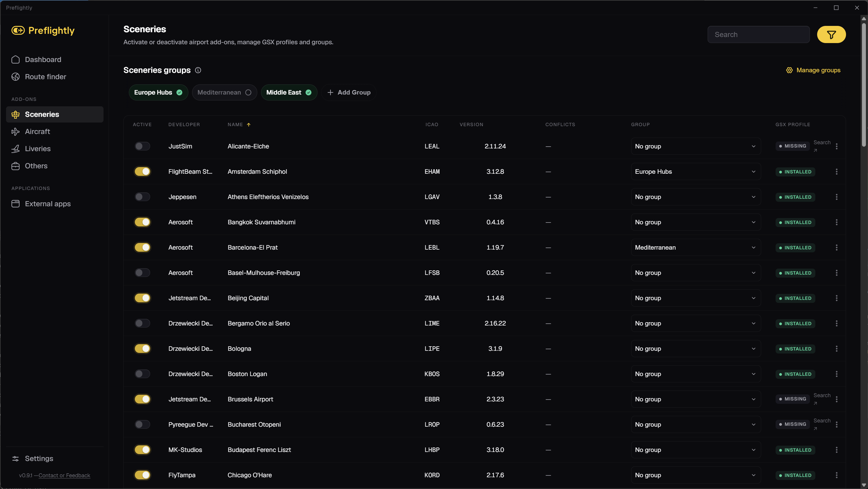The image size is (868, 489).
Task: Open the three-dot menu for Basel-Mulhouse-Freiburg
Action: pyautogui.click(x=837, y=273)
